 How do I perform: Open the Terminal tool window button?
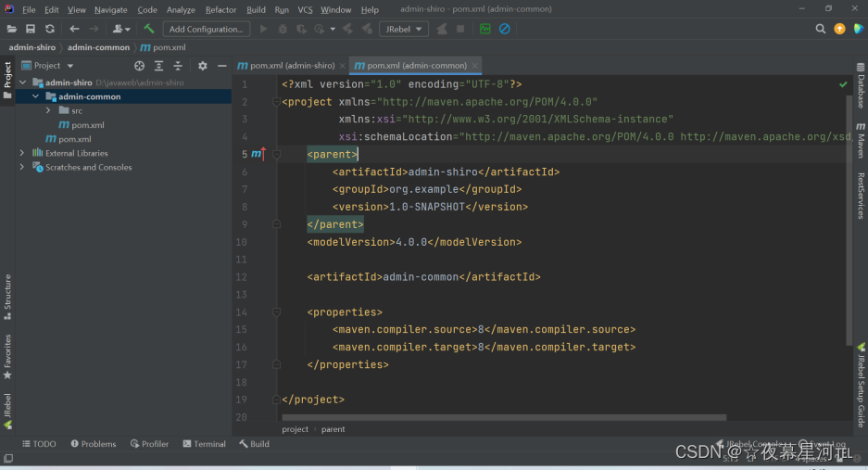[x=204, y=444]
